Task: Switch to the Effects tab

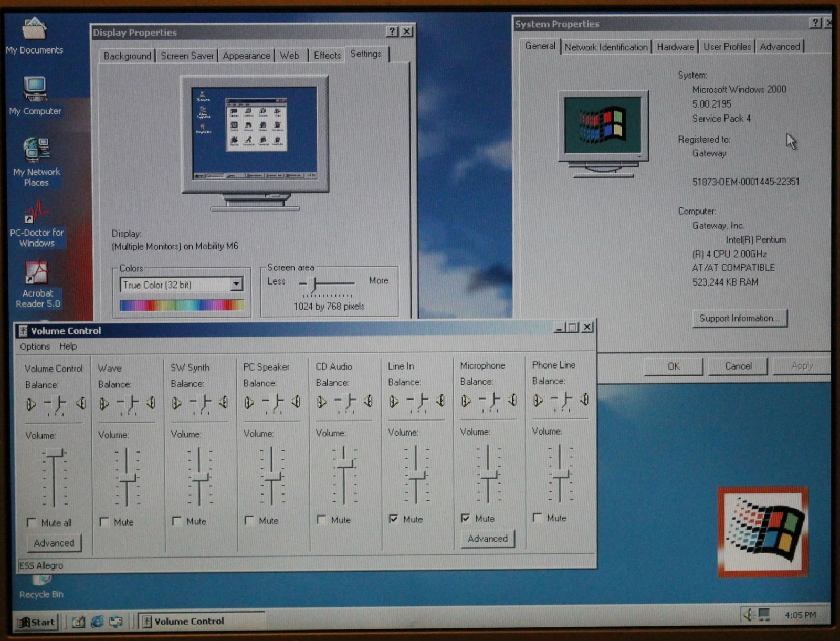Action: click(x=327, y=55)
